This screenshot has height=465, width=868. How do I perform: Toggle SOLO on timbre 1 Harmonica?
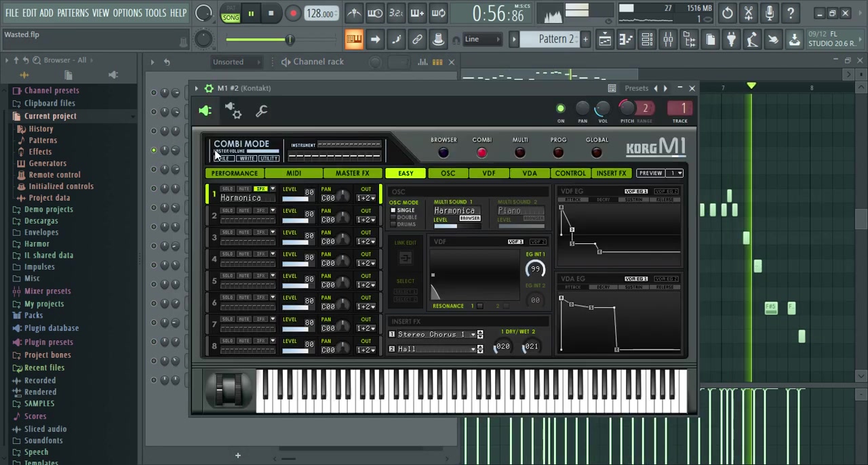pos(227,189)
